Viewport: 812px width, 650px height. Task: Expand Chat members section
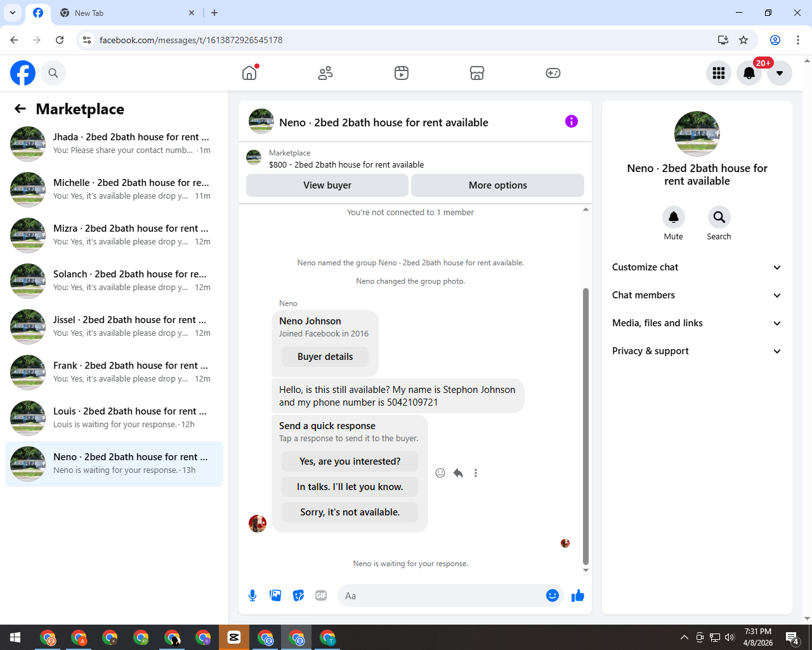[x=697, y=295]
